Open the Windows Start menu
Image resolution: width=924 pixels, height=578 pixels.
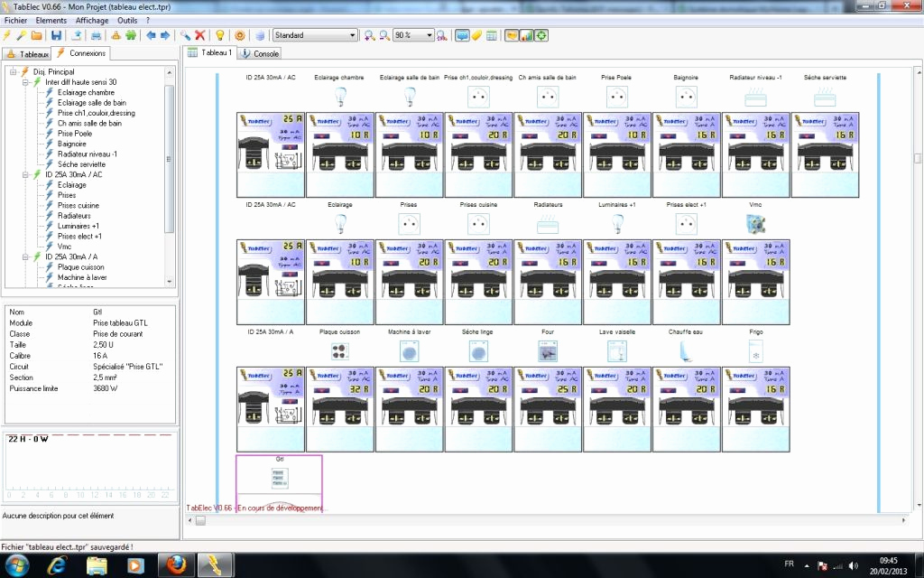click(x=15, y=565)
